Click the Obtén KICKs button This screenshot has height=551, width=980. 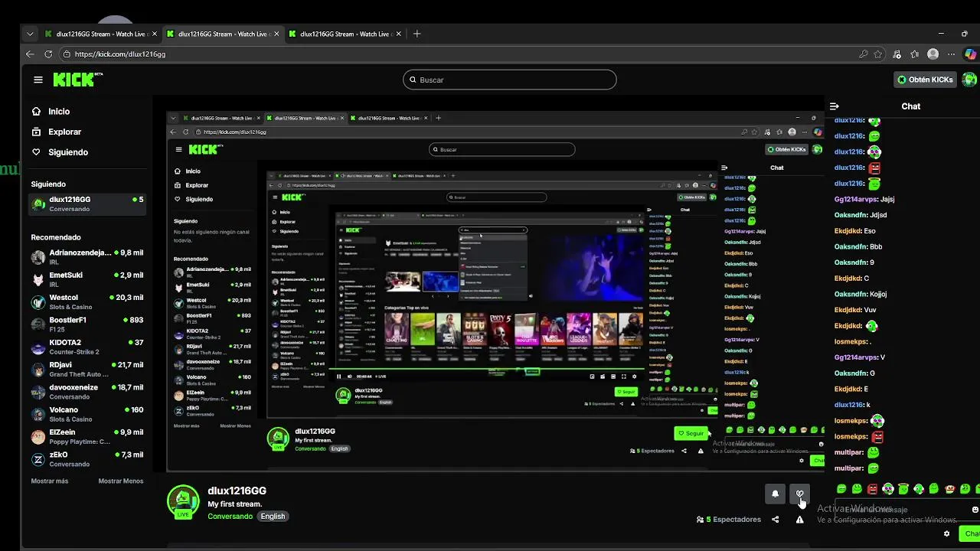(925, 80)
